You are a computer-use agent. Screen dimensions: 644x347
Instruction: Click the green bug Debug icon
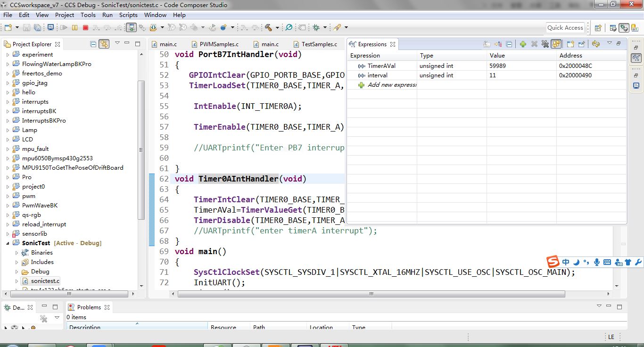[x=316, y=28]
